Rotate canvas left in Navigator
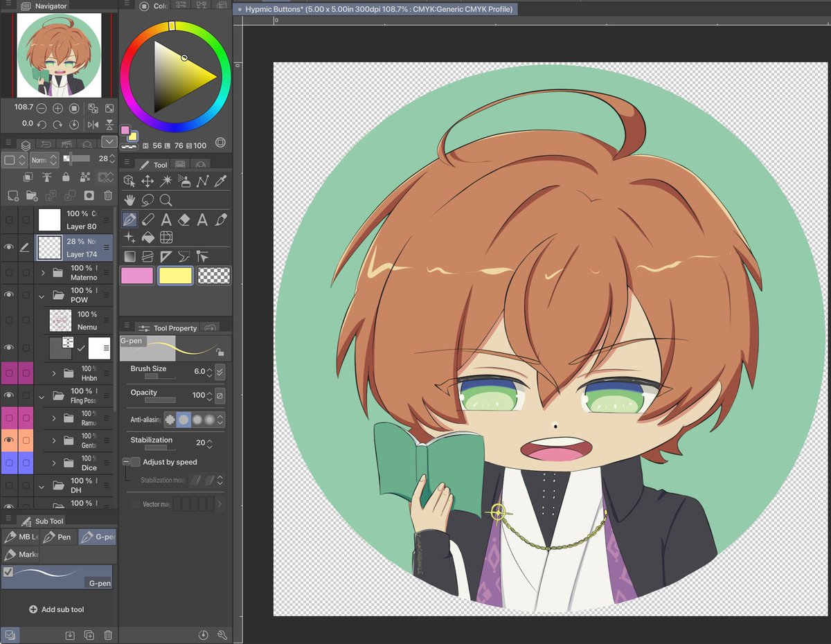 [42, 125]
